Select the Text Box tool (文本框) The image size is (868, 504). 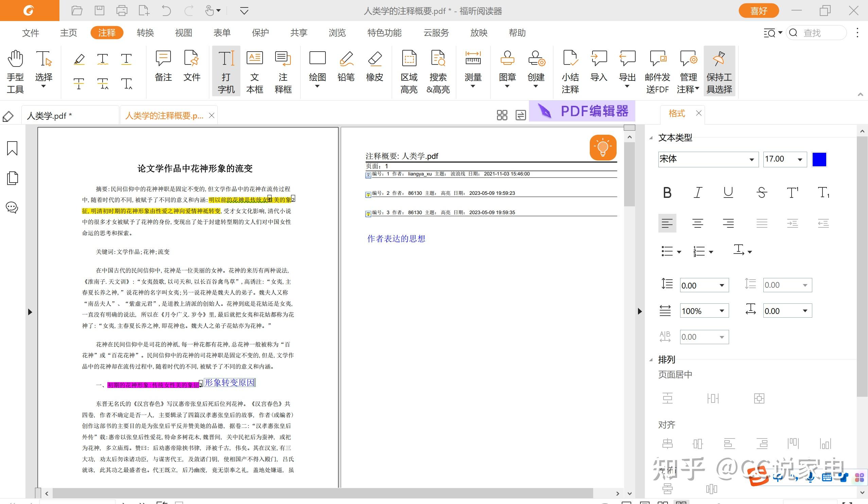[254, 72]
